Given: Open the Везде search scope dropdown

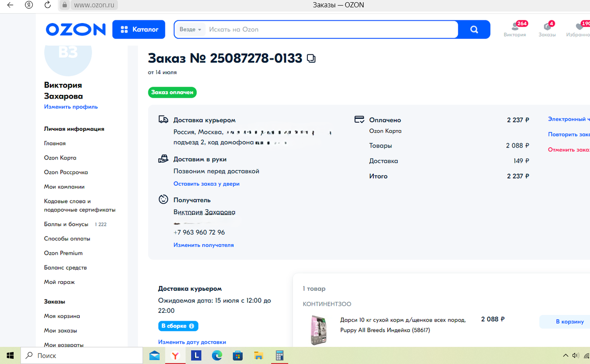Looking at the screenshot, I should pyautogui.click(x=190, y=29).
